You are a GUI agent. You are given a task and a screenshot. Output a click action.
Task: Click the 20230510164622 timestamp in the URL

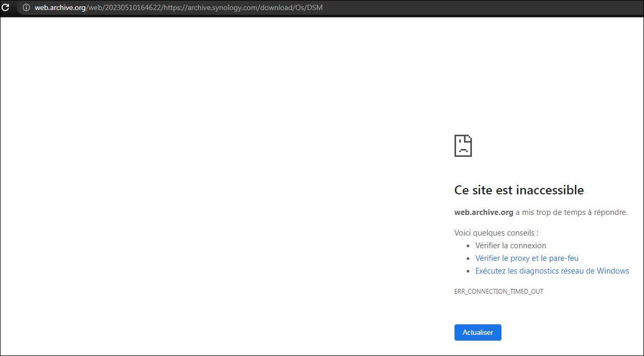[x=132, y=7]
